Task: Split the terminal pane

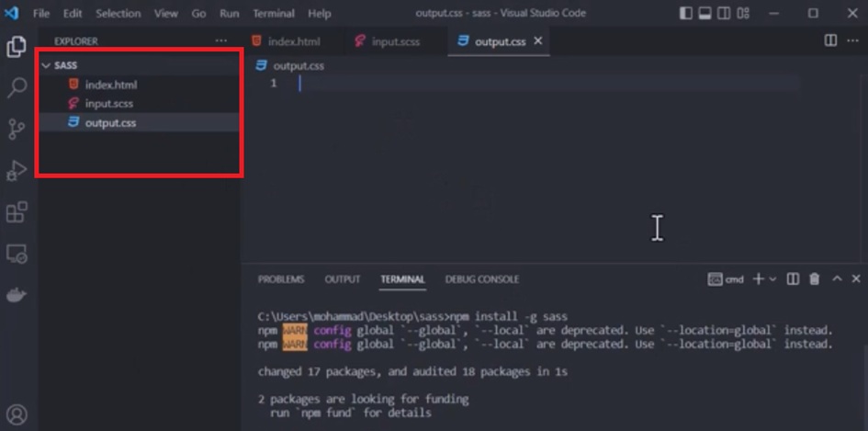Action: (x=793, y=278)
